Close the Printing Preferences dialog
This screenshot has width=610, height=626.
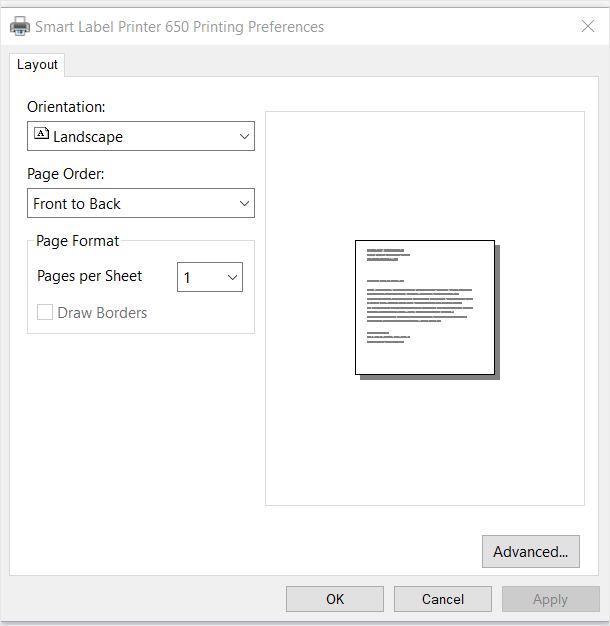pos(588,26)
